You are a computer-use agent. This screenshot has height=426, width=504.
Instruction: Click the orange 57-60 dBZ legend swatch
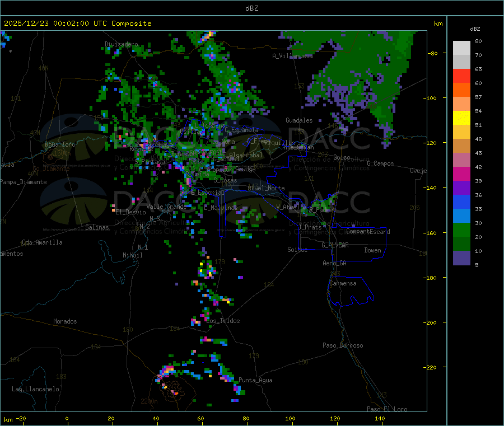coord(461,90)
